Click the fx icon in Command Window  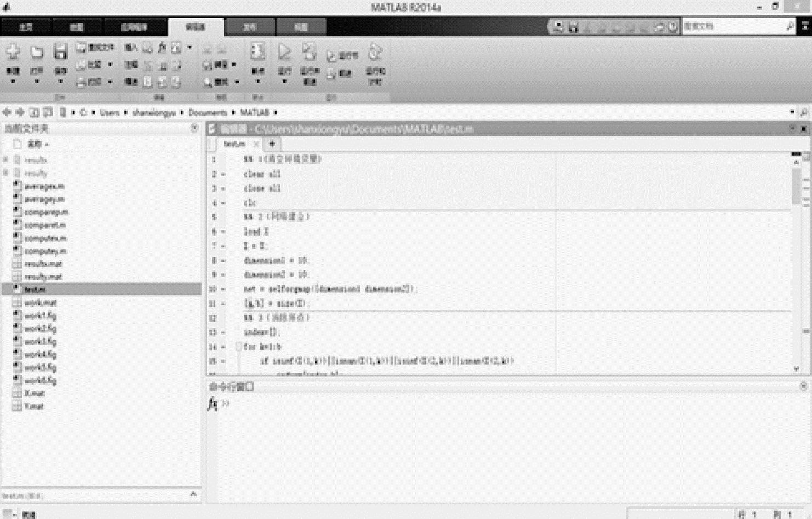tap(213, 404)
